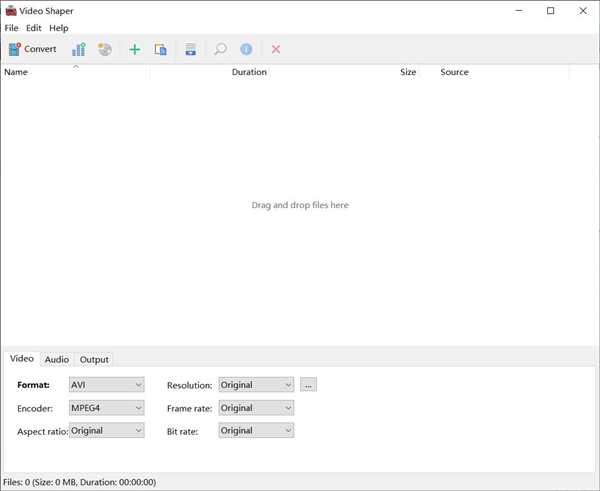
Task: Click the blue download list icon
Action: (191, 49)
